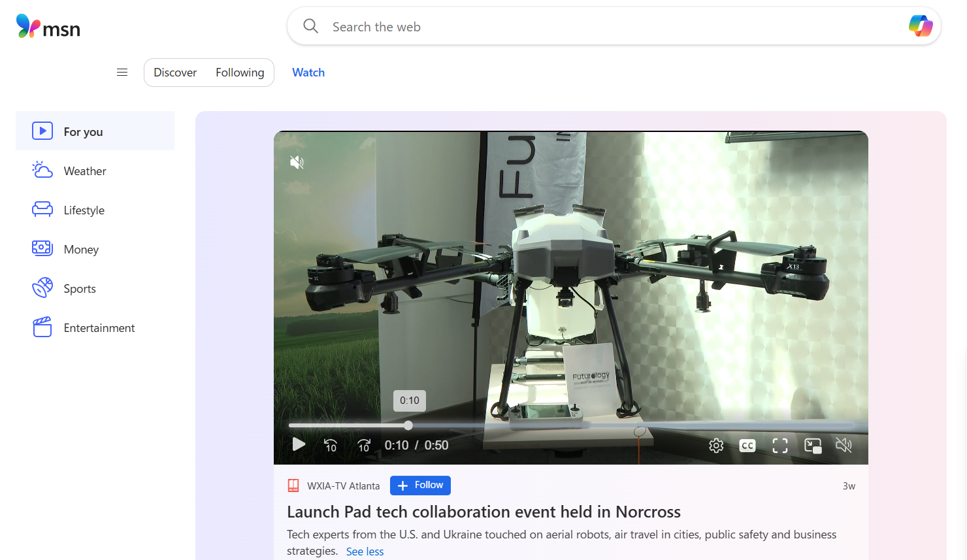Rewind video 10 seconds

(331, 446)
